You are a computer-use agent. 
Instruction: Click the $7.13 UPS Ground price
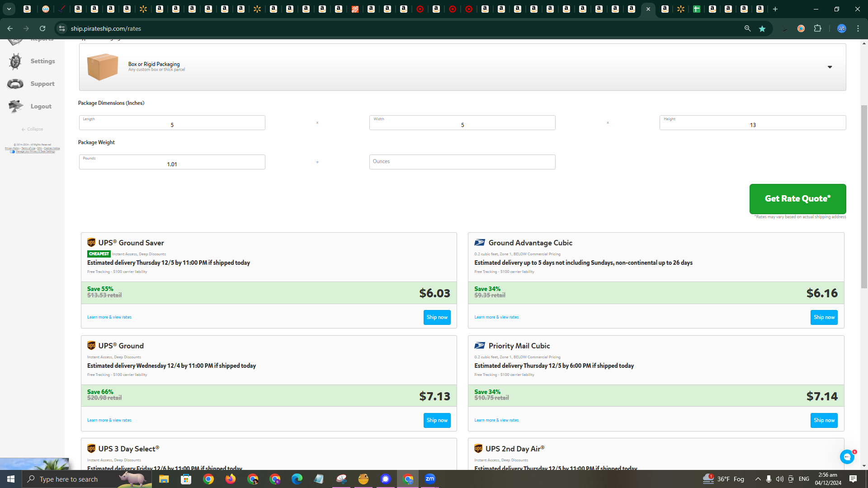point(434,396)
